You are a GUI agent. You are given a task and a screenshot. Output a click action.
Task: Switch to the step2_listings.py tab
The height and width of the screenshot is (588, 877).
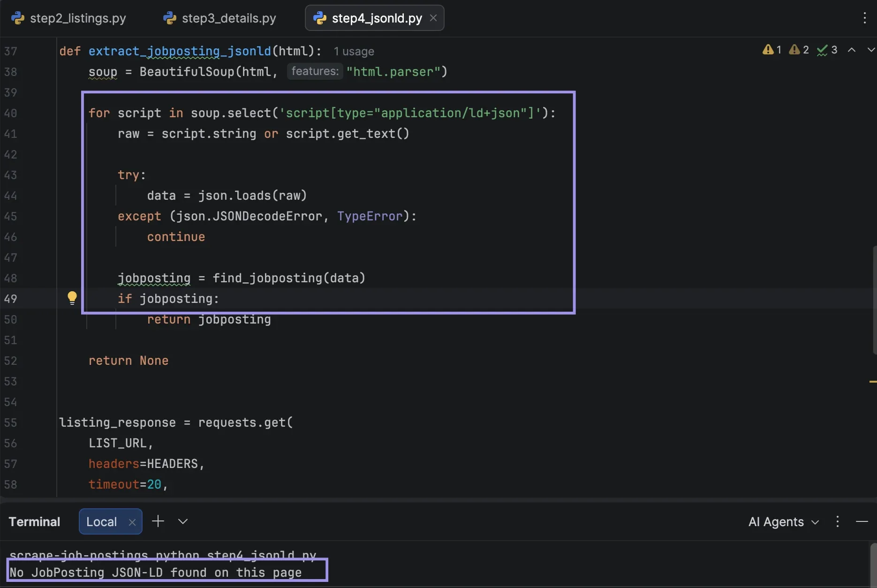point(68,18)
